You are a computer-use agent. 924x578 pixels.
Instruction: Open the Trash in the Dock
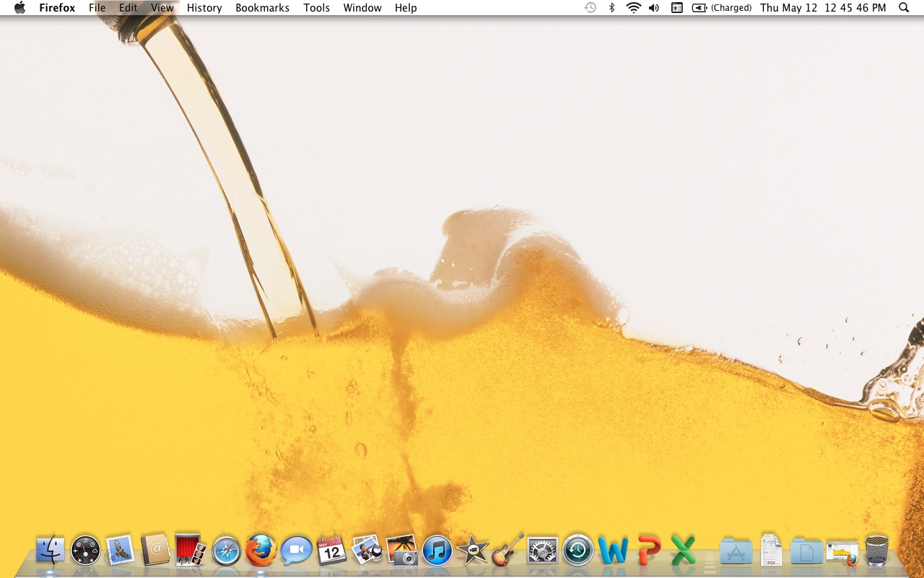click(x=876, y=551)
